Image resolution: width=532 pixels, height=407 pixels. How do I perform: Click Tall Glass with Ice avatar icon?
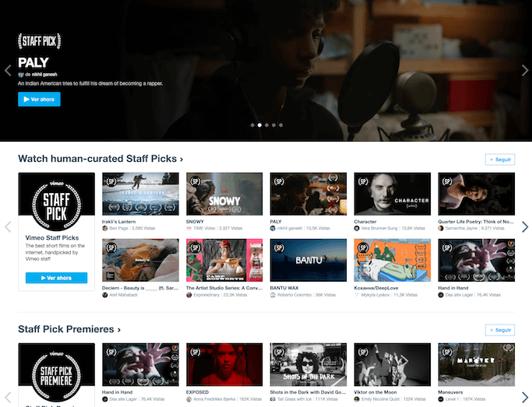[273, 399]
